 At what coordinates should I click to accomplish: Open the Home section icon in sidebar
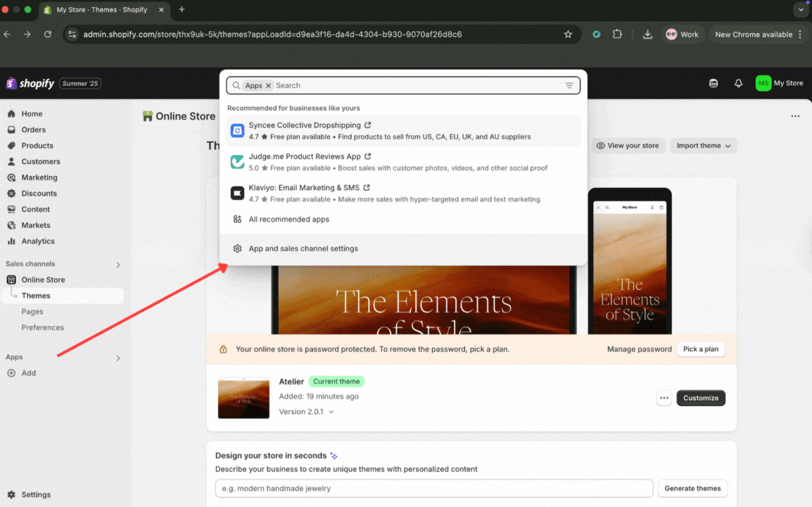pyautogui.click(x=11, y=113)
